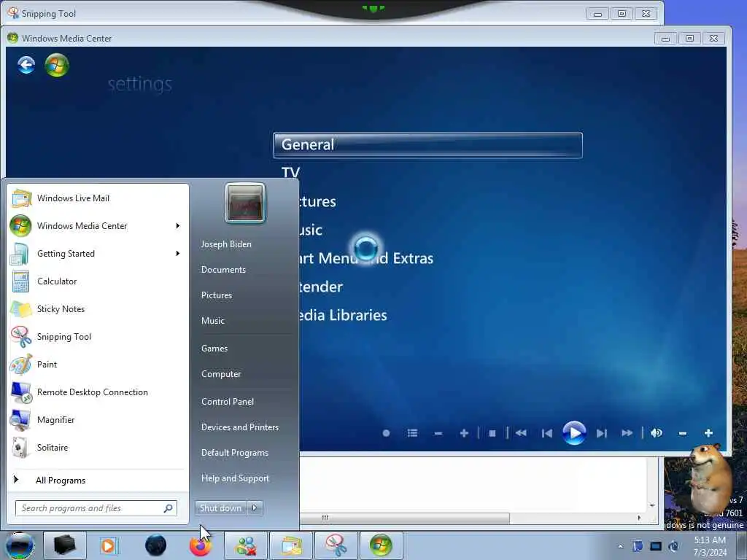The image size is (747, 560).
Task: Click Snipping Tool scroll down arrow
Action: click(651, 505)
